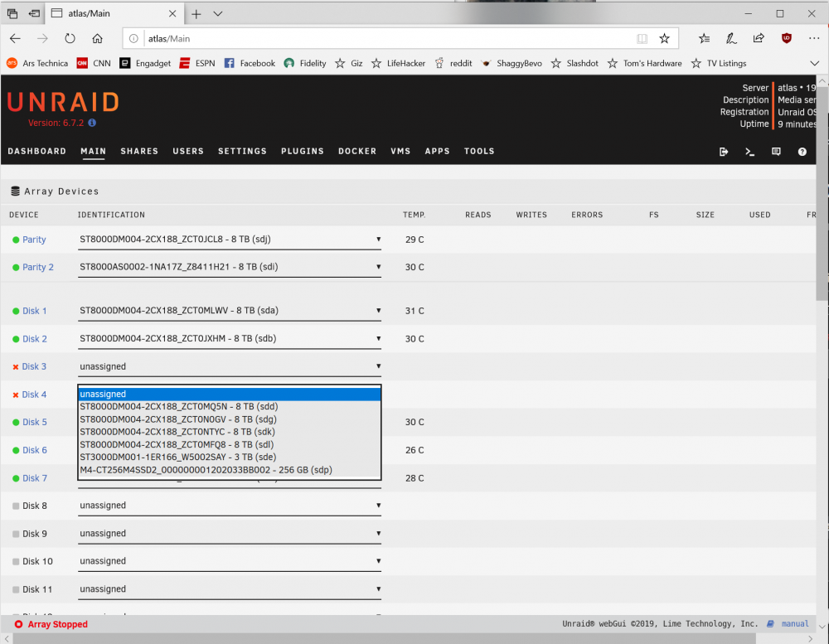The image size is (829, 644).
Task: Select ZCT0N0GV (sdg) drive option
Action: (230, 419)
